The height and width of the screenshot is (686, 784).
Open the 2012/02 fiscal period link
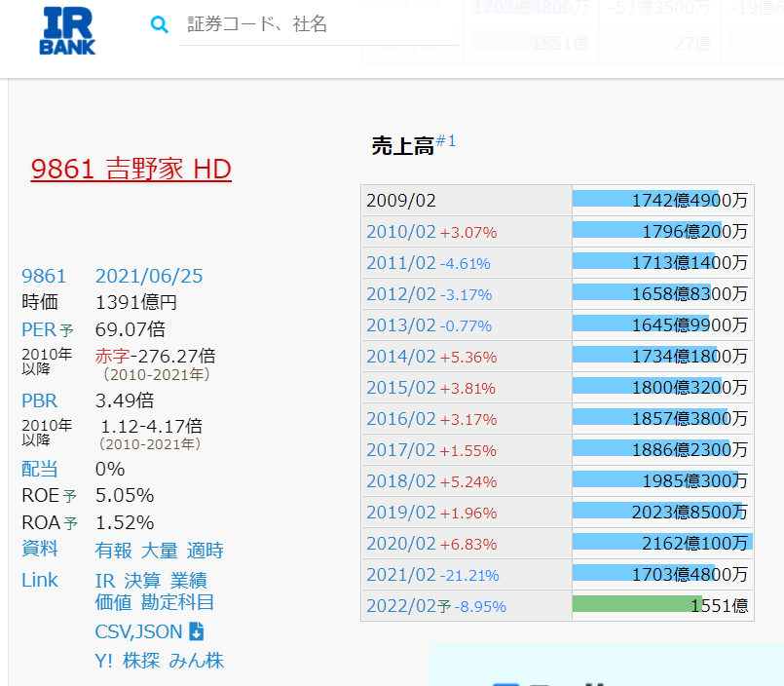tap(401, 294)
